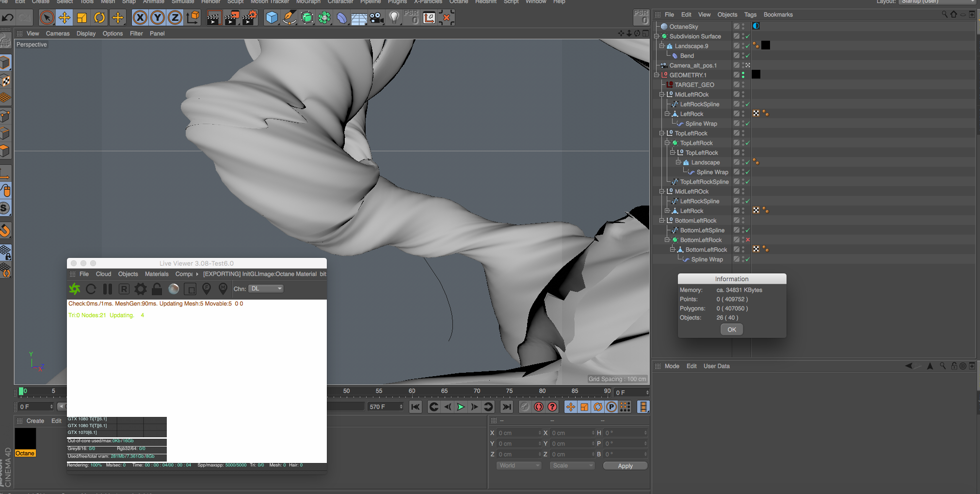This screenshot has width=980, height=494.
Task: Open Edit Render Settings clapperboard gear
Action: [x=249, y=18]
